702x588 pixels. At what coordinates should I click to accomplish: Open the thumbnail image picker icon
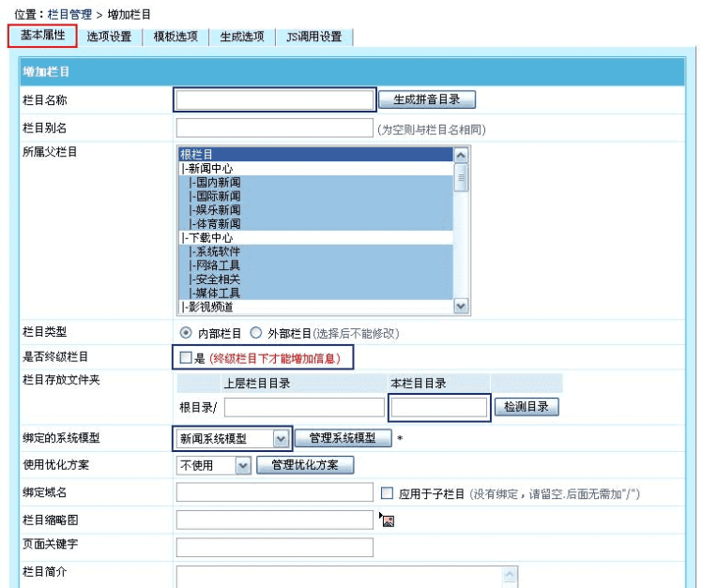[x=388, y=520]
